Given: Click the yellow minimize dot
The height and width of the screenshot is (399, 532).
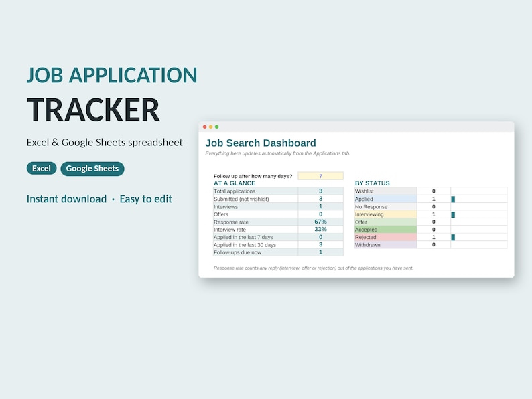Looking at the screenshot, I should pos(210,127).
